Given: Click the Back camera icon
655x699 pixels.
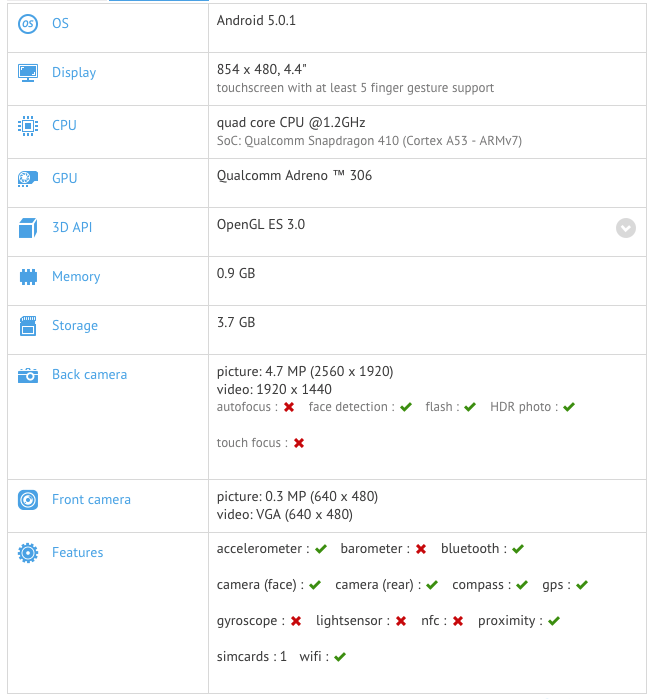Looking at the screenshot, I should point(27,375).
